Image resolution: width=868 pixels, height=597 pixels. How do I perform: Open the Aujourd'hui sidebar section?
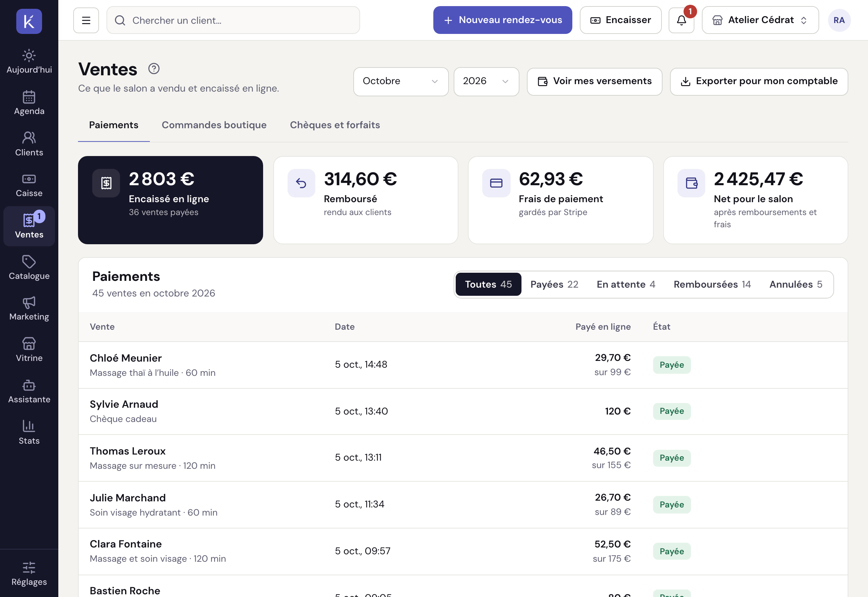pyautogui.click(x=29, y=62)
